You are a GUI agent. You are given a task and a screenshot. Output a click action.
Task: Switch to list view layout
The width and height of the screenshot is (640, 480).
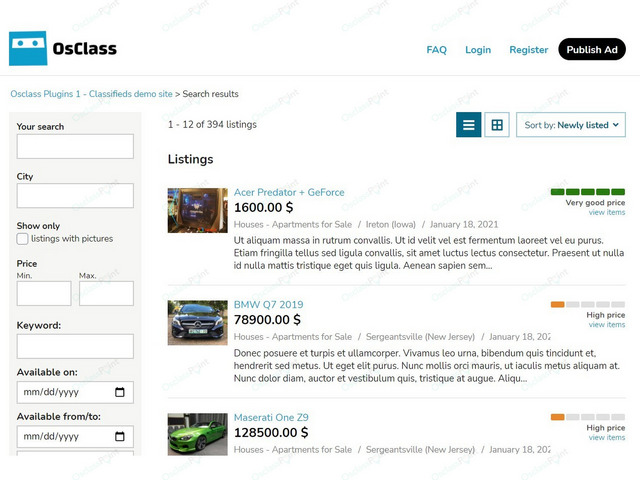click(469, 124)
